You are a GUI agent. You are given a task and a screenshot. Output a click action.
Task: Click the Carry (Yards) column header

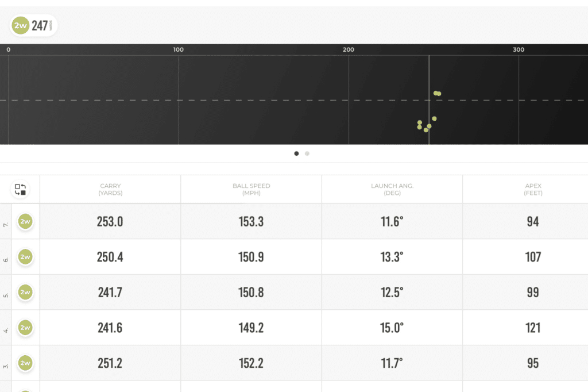point(110,189)
